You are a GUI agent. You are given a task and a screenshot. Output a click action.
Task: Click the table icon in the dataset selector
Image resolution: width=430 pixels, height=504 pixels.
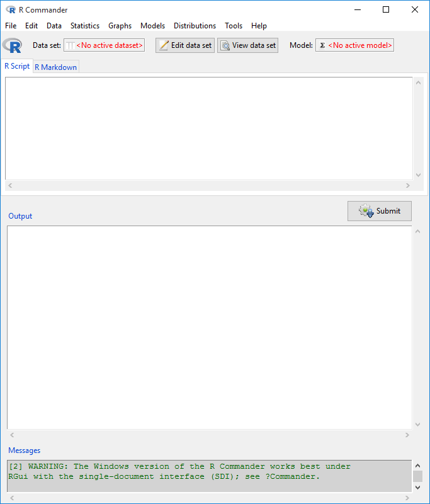70,45
